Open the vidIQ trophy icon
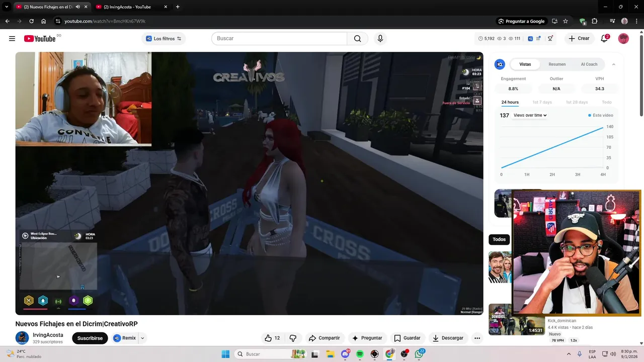This screenshot has height=362, width=644. (x=550, y=39)
